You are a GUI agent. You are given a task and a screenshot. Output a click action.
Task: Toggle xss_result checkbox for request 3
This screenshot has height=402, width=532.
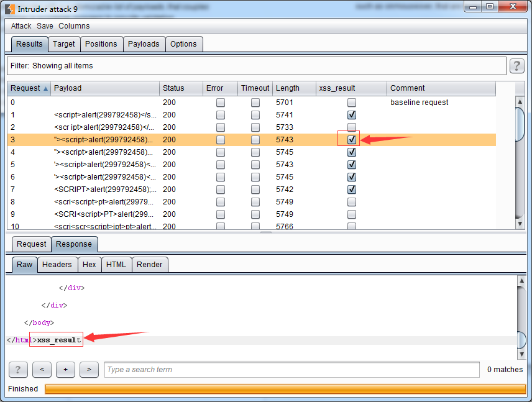point(352,140)
